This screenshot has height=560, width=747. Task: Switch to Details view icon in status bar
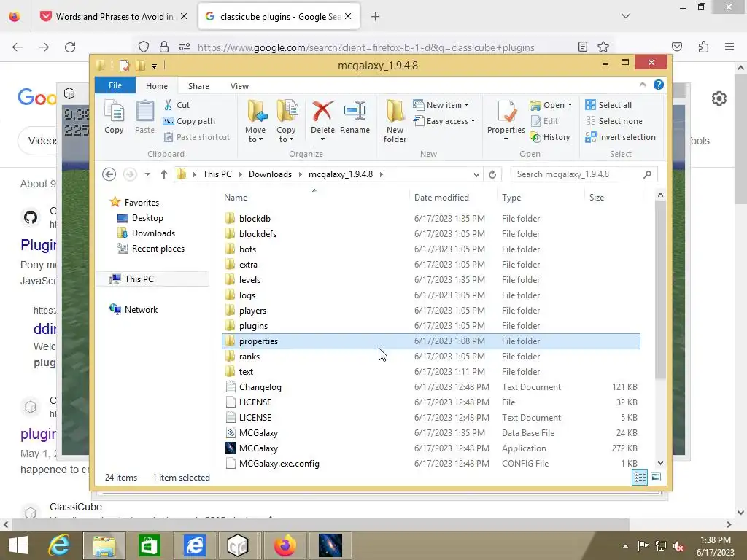click(640, 477)
